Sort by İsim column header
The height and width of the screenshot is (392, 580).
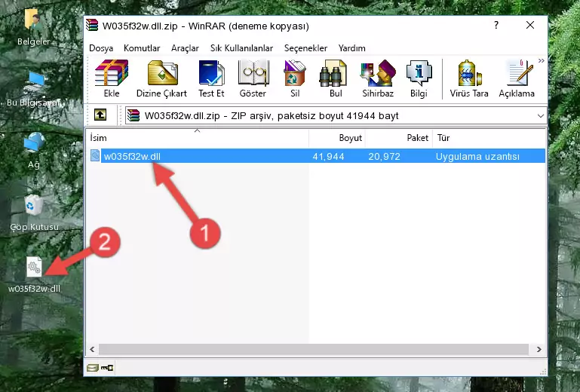198,137
